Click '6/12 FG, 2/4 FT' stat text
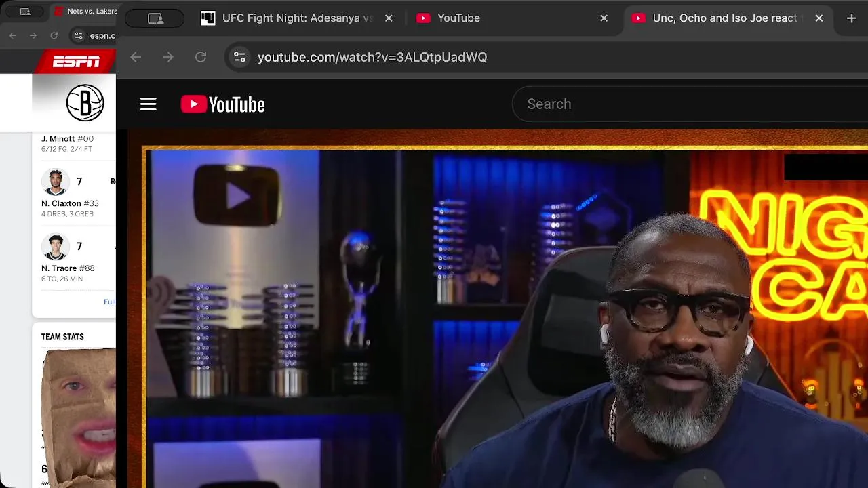The width and height of the screenshot is (868, 488). point(66,149)
